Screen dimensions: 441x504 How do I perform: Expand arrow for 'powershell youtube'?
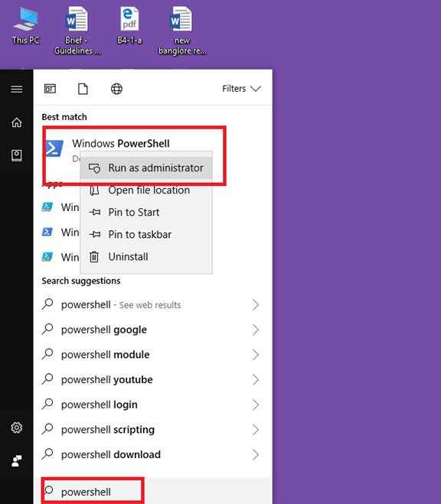click(x=256, y=379)
